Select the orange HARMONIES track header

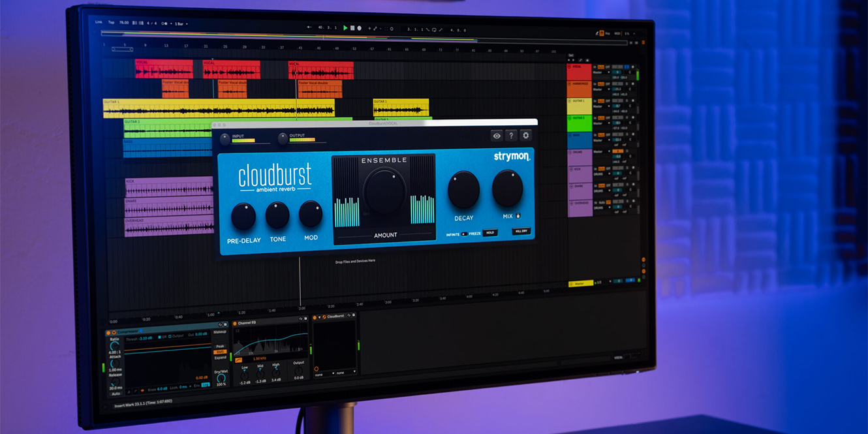pos(579,89)
